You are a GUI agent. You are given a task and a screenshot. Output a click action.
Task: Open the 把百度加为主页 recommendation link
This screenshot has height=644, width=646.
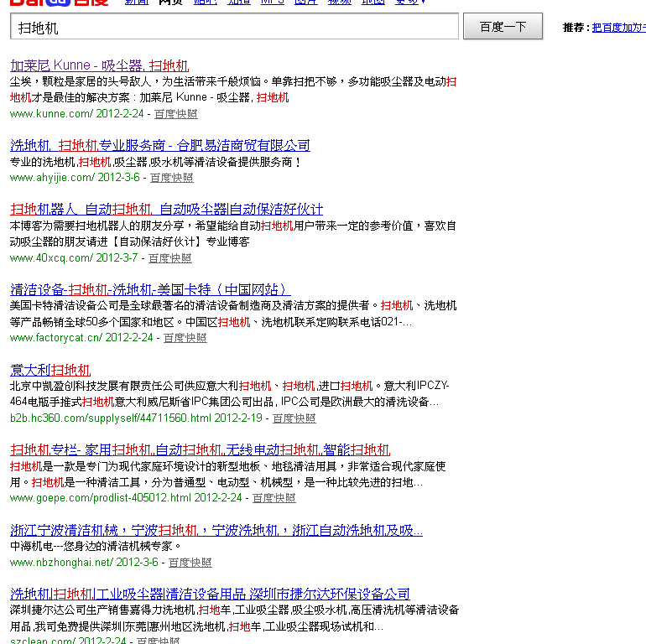point(619,28)
